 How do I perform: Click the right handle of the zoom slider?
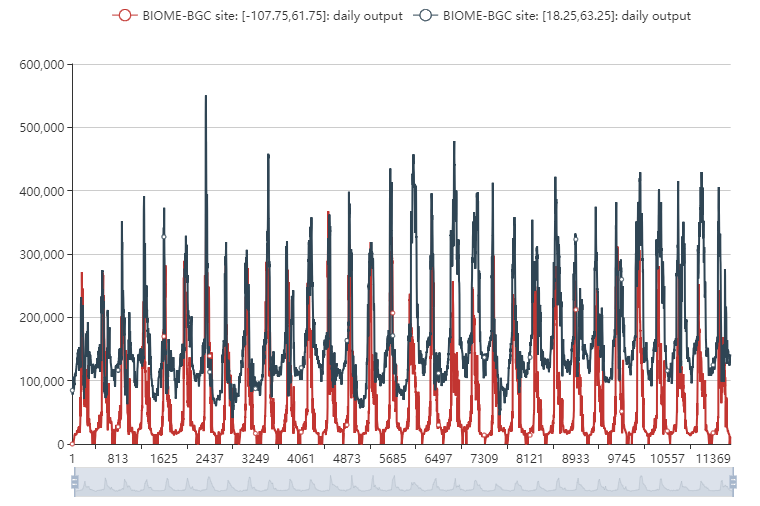pos(733,482)
